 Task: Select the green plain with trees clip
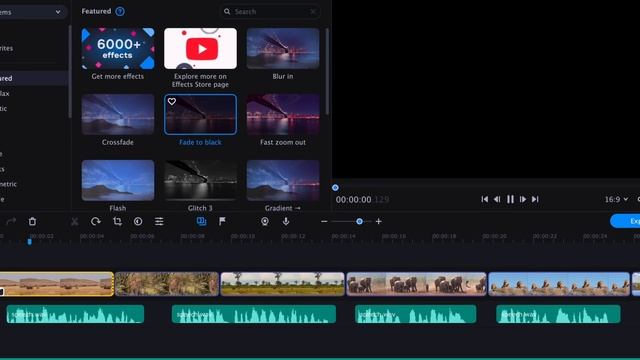[x=282, y=284]
